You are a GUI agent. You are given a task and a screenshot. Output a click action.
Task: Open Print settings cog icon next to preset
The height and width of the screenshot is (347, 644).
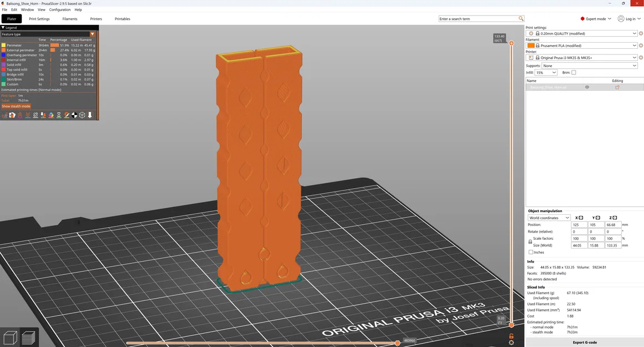click(x=641, y=34)
